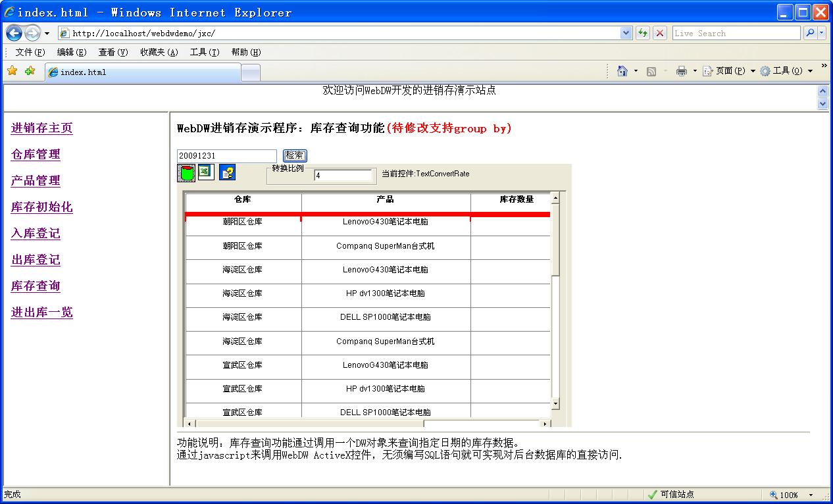This screenshot has width=833, height=504.
Task: Open the 工具(O) dropdown arrow
Action: click(x=810, y=71)
